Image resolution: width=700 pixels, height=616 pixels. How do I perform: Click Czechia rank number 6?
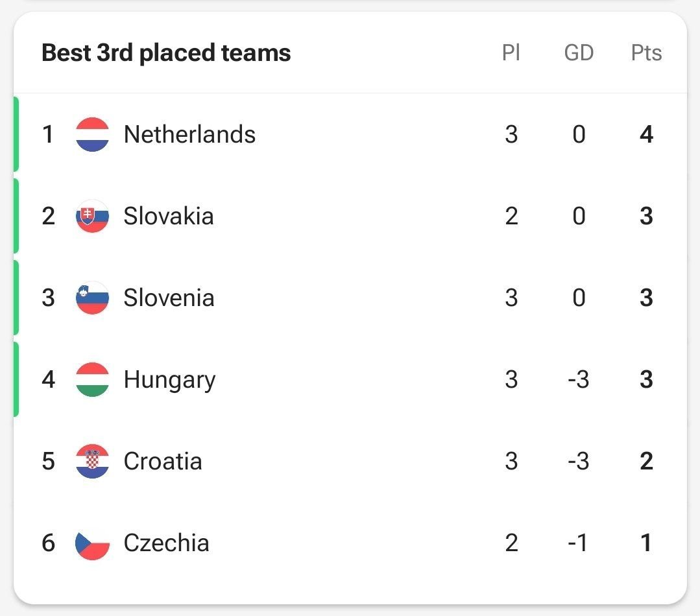(48, 543)
